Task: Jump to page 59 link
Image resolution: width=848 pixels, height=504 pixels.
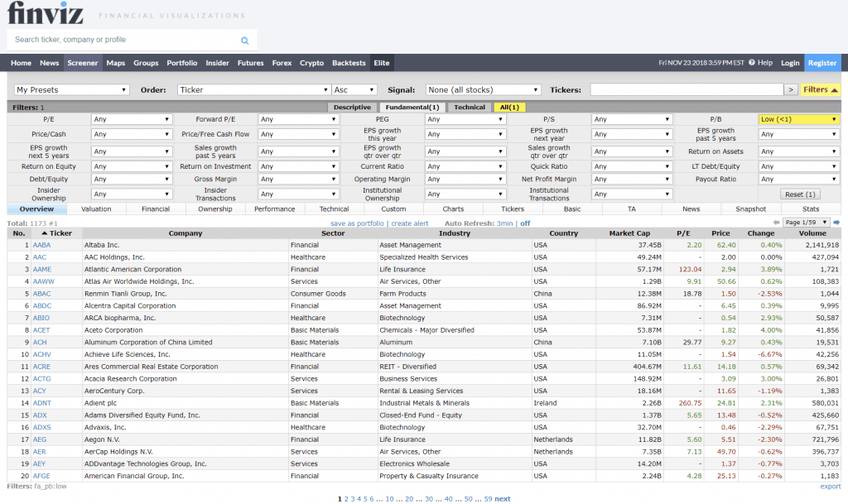Action: [488, 499]
